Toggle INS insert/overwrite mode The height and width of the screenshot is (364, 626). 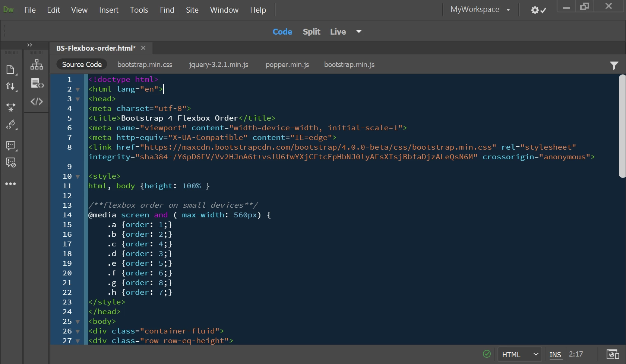[555, 355]
